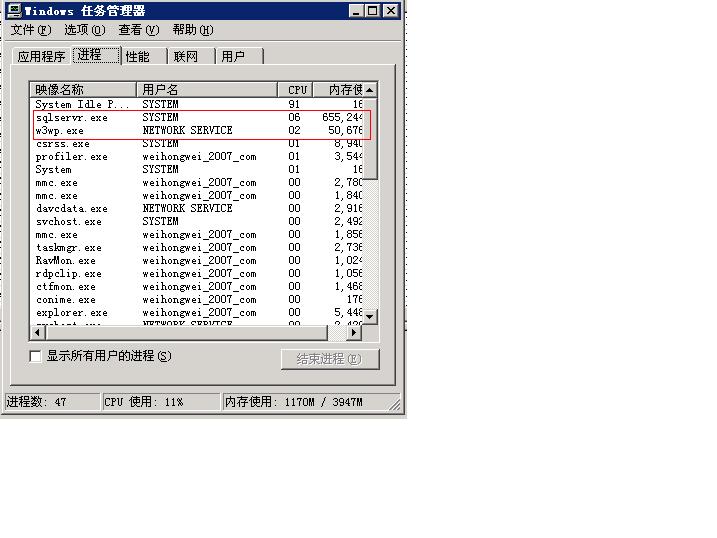Viewport: 717px width, 538px height.
Task: Sort by 用户名 column header
Action: pyautogui.click(x=207, y=90)
